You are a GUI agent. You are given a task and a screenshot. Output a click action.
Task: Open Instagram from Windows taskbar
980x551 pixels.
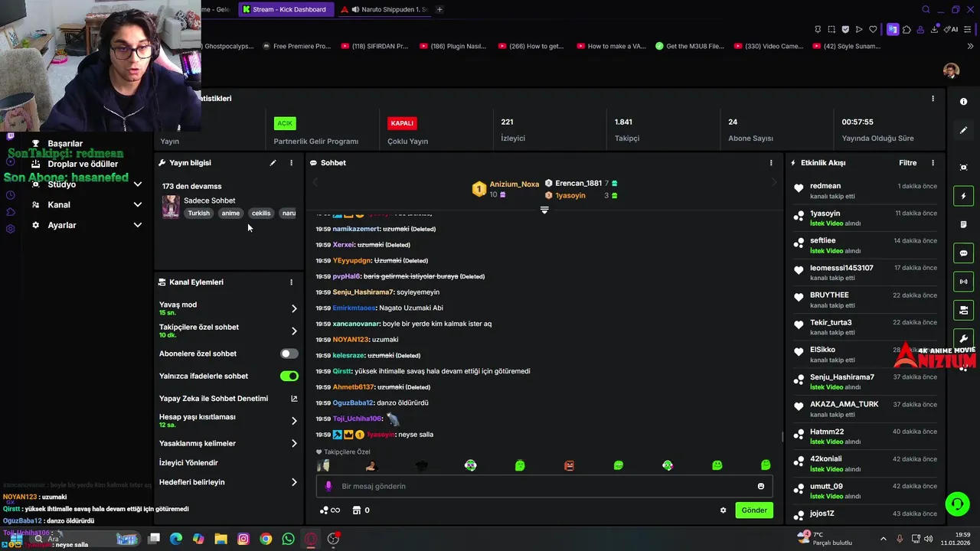pos(243,539)
